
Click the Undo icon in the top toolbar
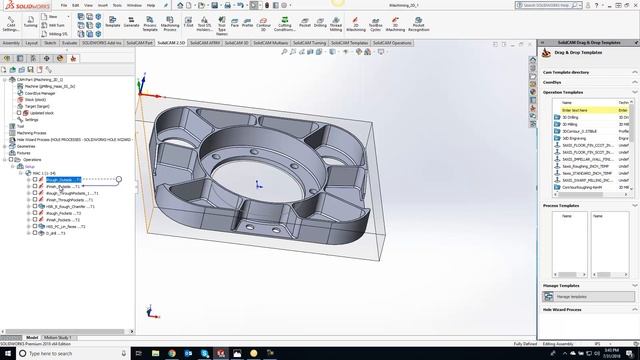coord(240,5)
